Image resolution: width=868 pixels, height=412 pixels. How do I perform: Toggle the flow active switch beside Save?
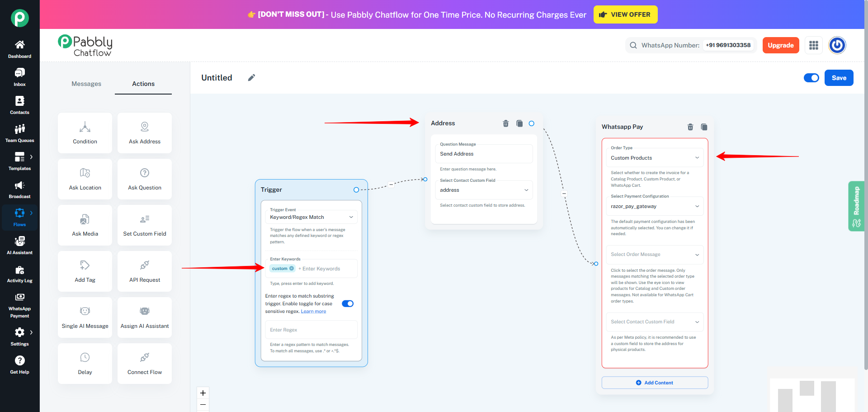pyautogui.click(x=811, y=78)
